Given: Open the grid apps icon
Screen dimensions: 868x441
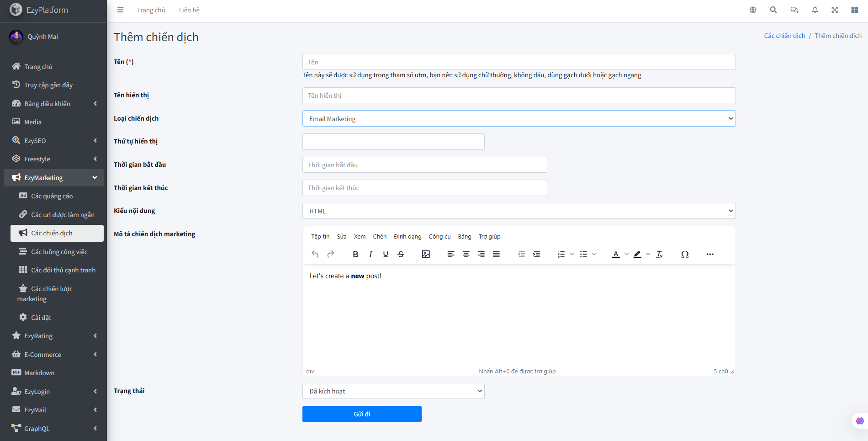Looking at the screenshot, I should [x=855, y=10].
